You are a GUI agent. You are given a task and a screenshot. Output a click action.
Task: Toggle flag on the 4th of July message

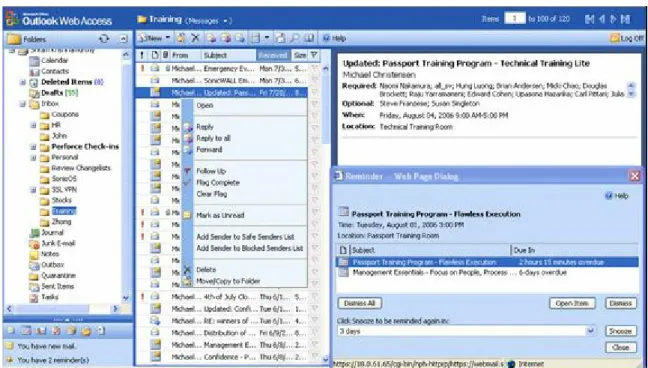(x=314, y=297)
